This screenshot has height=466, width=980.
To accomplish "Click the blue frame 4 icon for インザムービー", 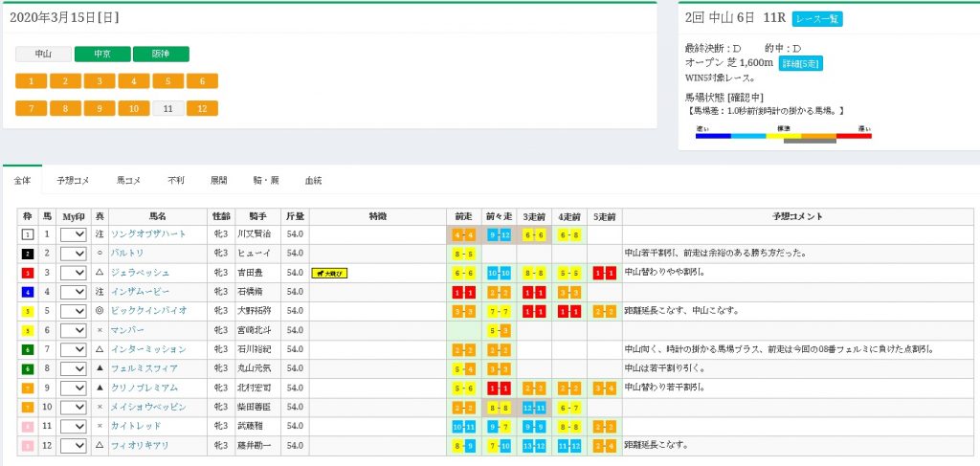I will (28, 292).
